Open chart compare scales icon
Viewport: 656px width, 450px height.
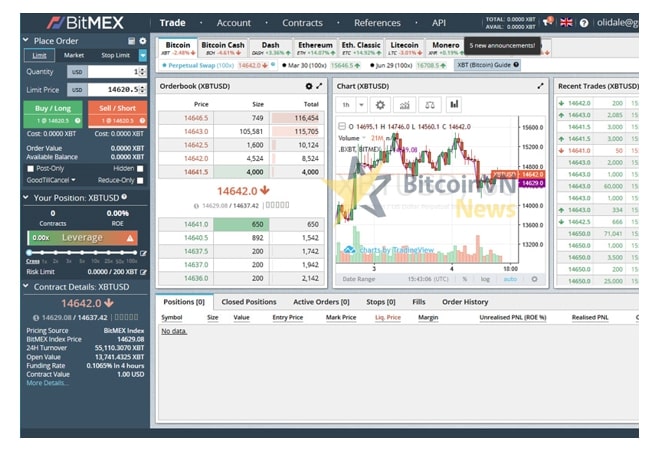(x=430, y=105)
